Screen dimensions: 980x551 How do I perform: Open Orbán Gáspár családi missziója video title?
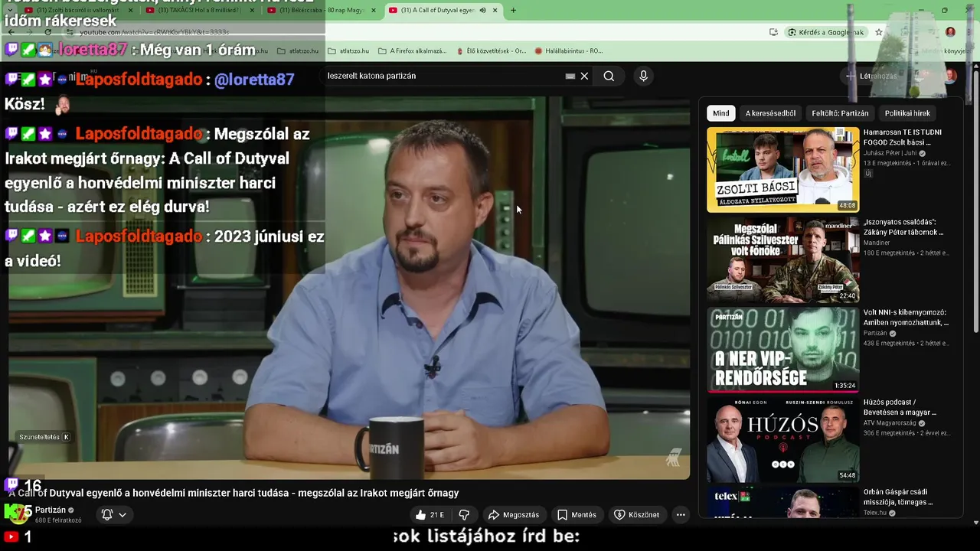coord(898,497)
